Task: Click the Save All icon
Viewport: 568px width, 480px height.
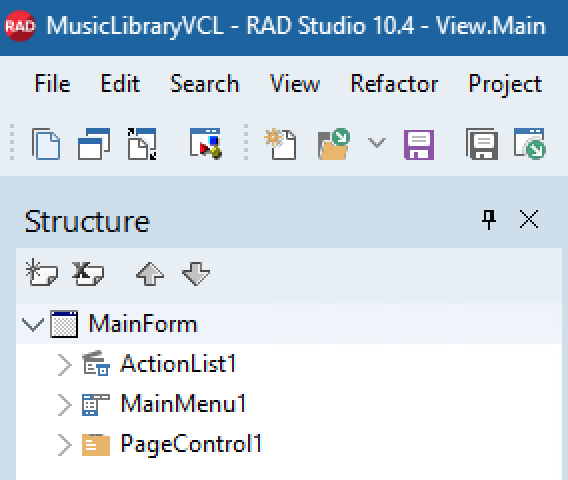Action: coord(482,144)
